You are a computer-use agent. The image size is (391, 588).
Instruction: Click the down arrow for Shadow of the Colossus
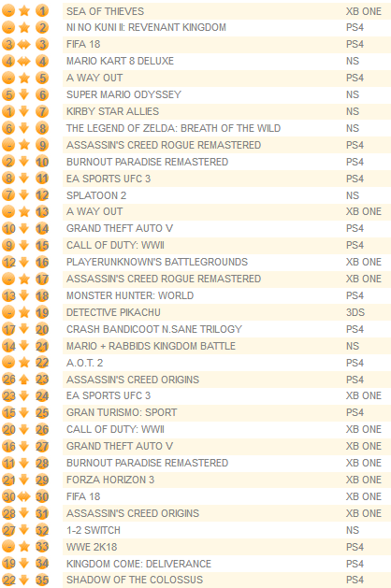click(x=24, y=581)
